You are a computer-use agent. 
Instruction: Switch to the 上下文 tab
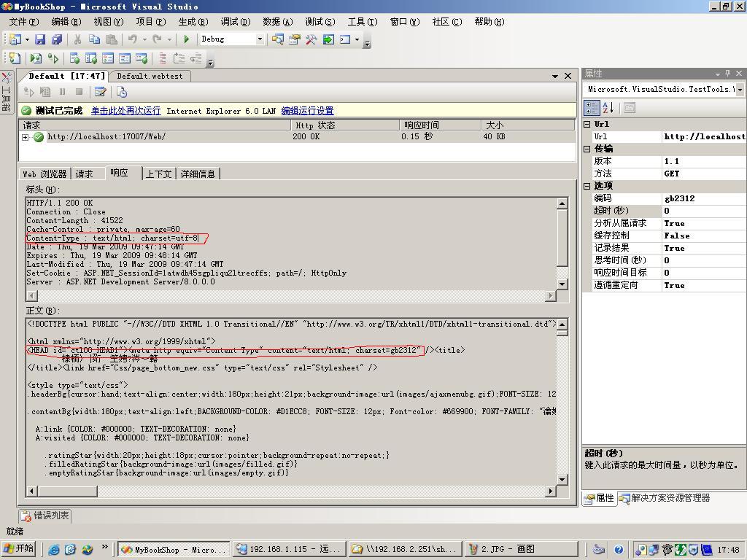[158, 174]
